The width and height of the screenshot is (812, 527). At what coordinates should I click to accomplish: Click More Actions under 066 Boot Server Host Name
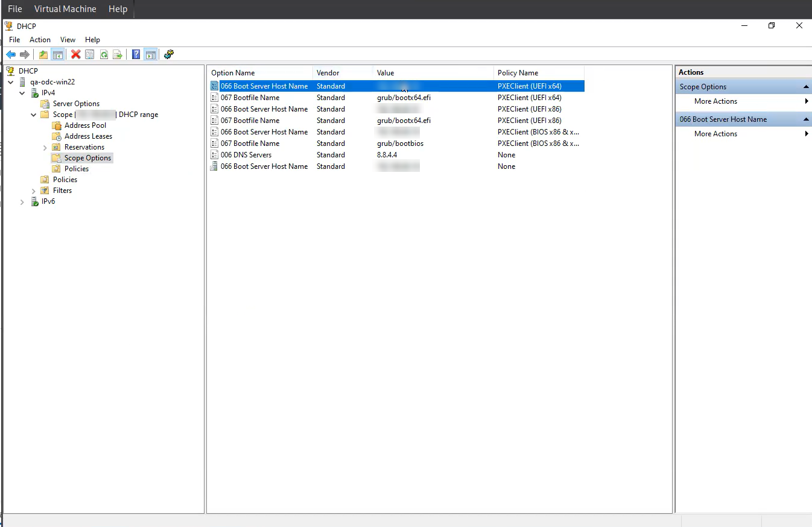(x=715, y=134)
